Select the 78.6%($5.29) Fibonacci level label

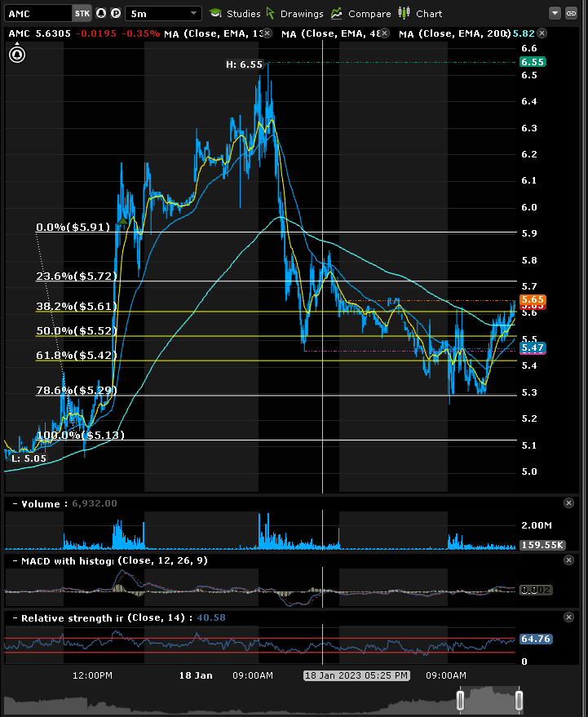[x=77, y=390]
